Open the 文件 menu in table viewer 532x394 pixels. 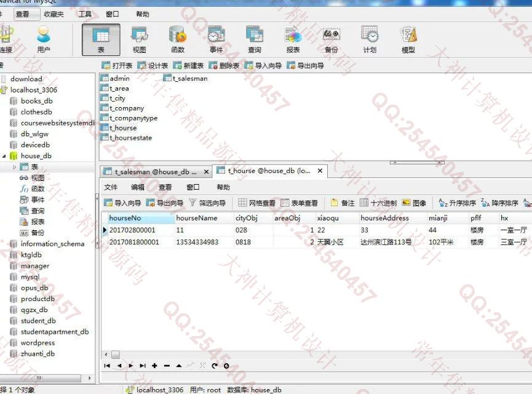(111, 187)
